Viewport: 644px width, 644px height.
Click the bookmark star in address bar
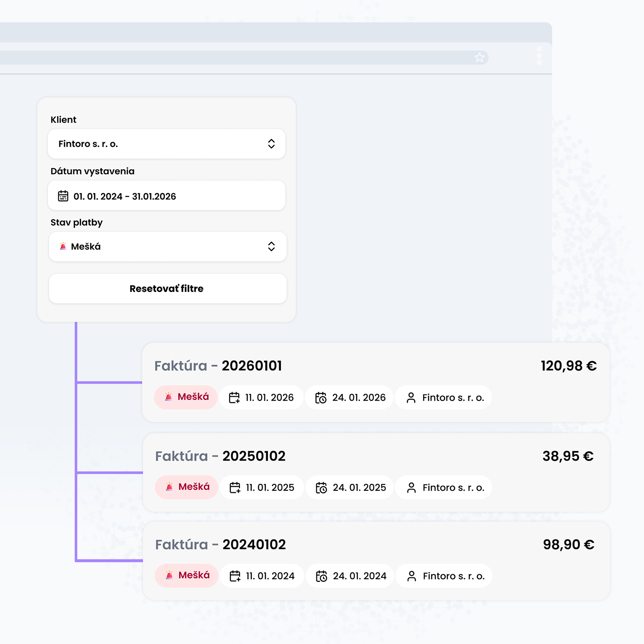pos(479,58)
